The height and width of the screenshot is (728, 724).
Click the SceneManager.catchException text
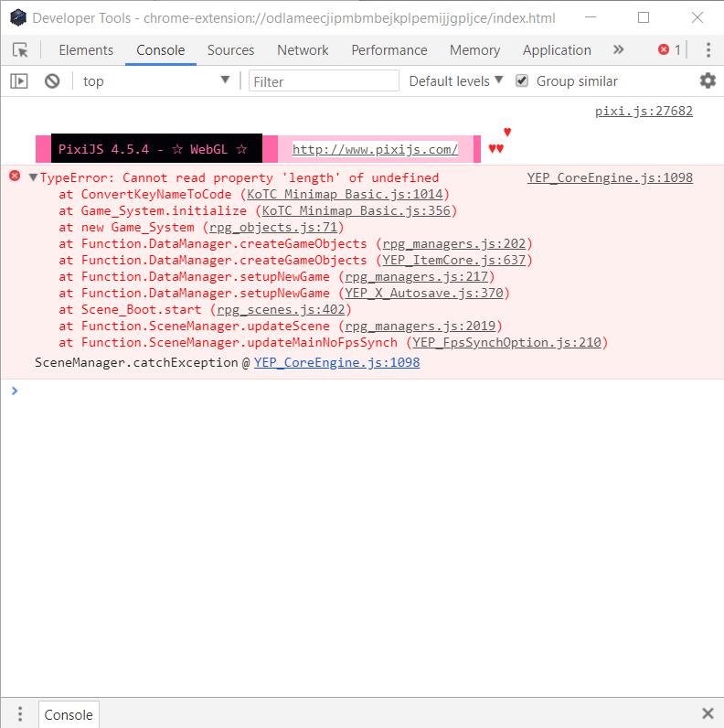point(136,362)
